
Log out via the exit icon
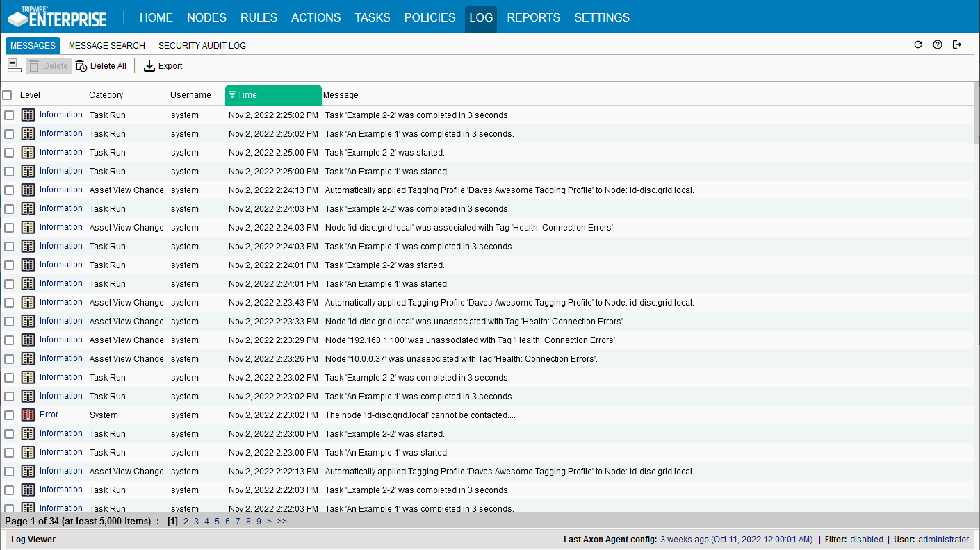click(x=957, y=44)
